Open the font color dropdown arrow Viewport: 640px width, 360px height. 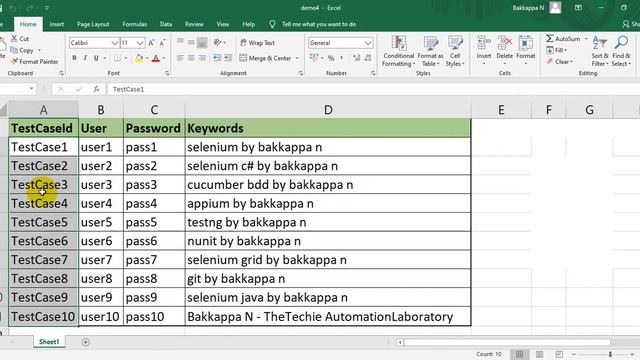(164, 58)
